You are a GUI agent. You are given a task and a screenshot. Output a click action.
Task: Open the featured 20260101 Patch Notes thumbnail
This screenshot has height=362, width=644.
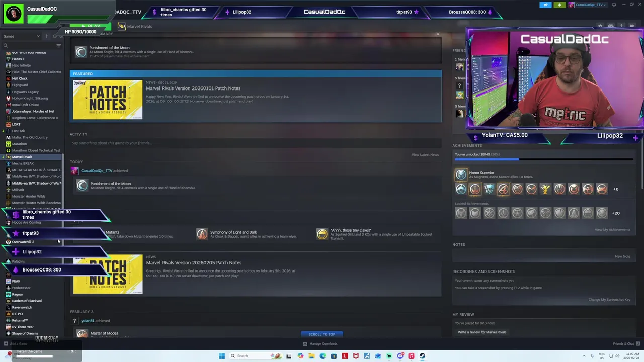pyautogui.click(x=108, y=100)
